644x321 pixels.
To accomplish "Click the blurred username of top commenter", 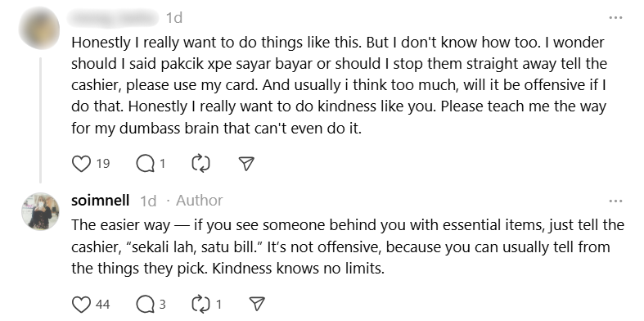I will click(115, 18).
